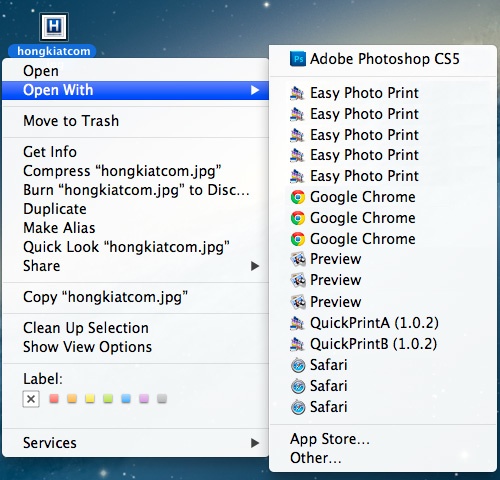Apply the purple label color
This screenshot has width=500, height=480.
[x=144, y=399]
